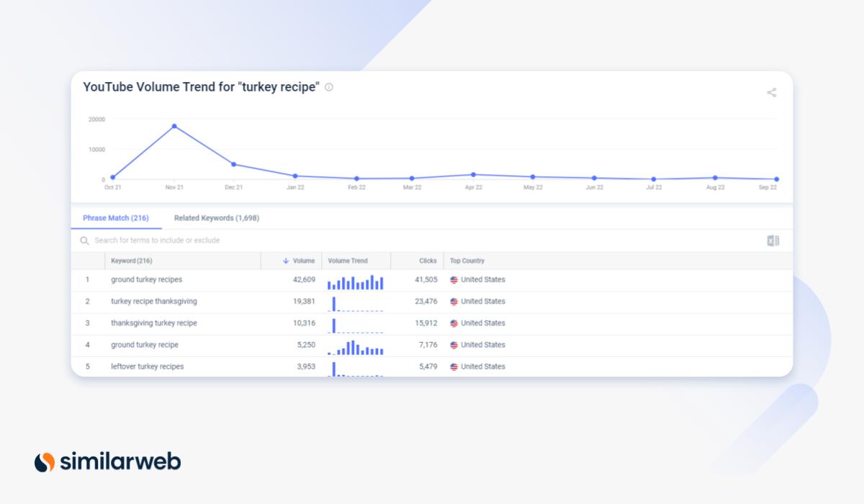Click volume trend bars for ground turkey recipes
The image size is (864, 504).
pyautogui.click(x=356, y=282)
